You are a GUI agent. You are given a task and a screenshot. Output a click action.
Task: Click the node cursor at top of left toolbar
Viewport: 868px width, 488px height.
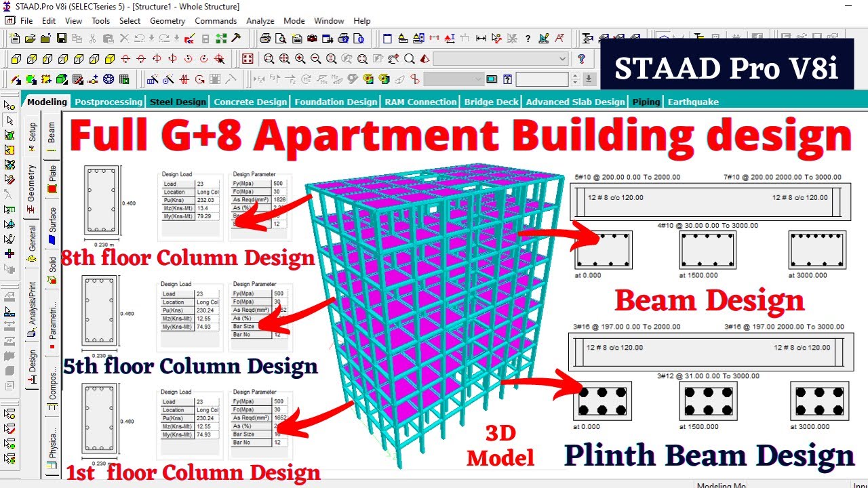point(9,105)
